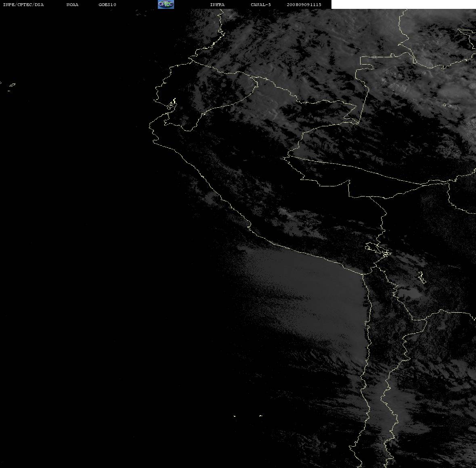Click the NOAA label in the header
The image size is (476, 468).
pos(72,4)
